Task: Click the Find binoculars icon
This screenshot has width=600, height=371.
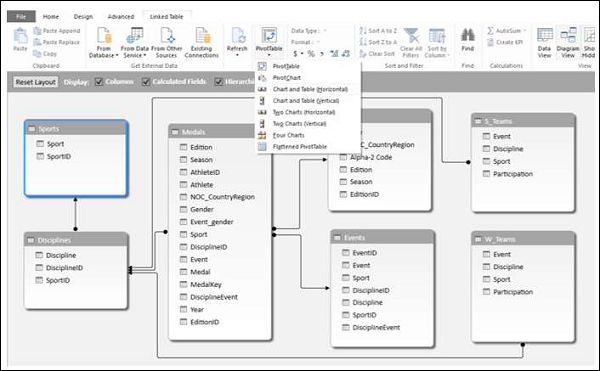Action: click(x=467, y=35)
